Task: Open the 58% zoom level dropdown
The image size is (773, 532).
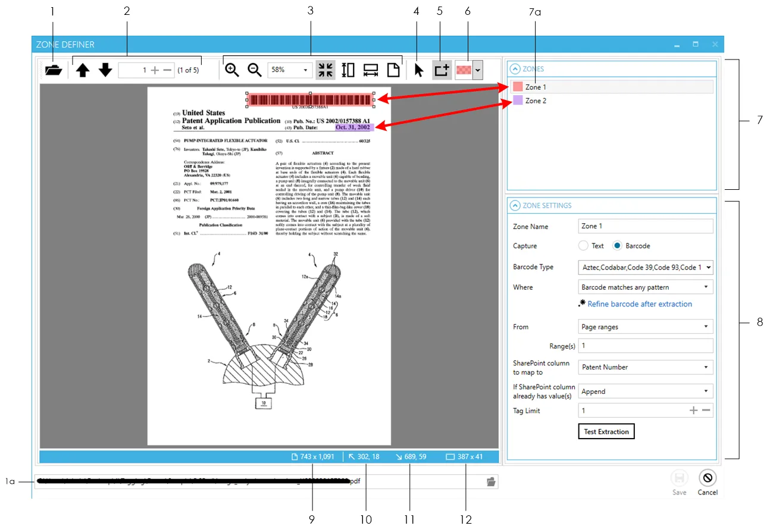Action: click(x=290, y=70)
